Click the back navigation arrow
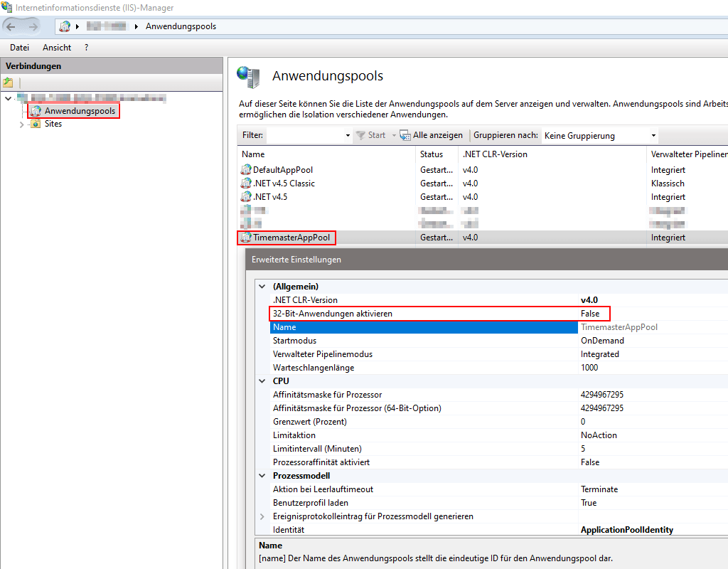The height and width of the screenshot is (569, 728). pos(11,26)
